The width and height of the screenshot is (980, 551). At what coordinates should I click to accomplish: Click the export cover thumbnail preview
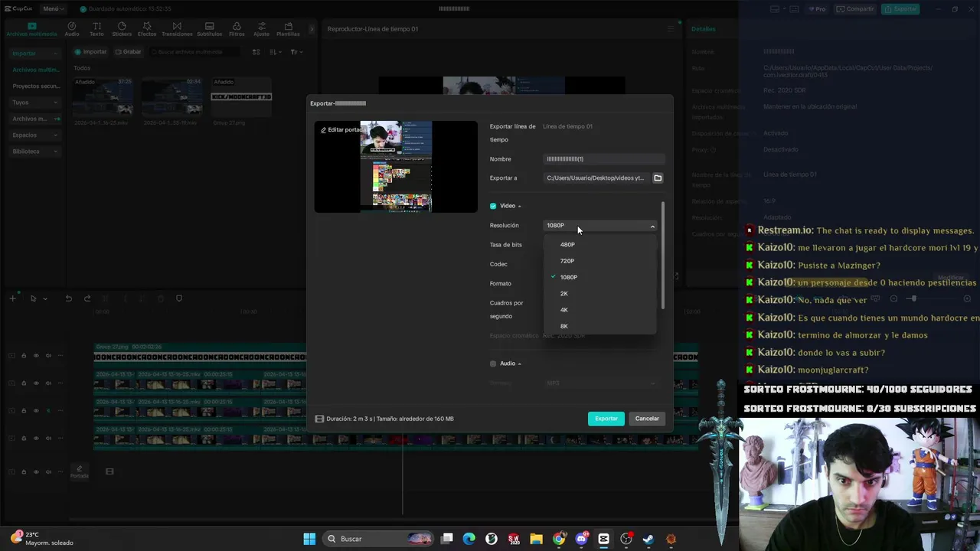tap(396, 167)
